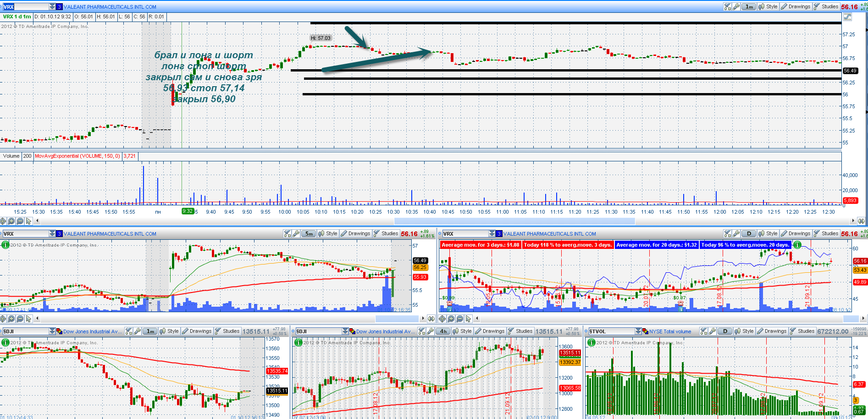Toggle green info icon on VRX 5m chart
This screenshot has width=868, height=419.
point(5,245)
